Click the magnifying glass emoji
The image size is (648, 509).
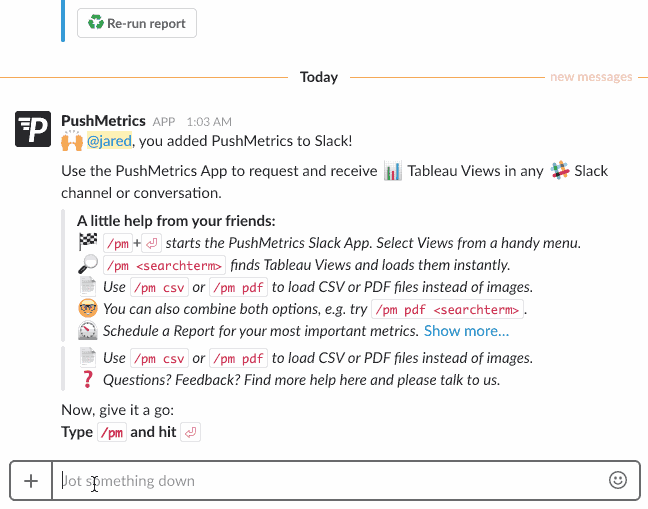pyautogui.click(x=87, y=264)
